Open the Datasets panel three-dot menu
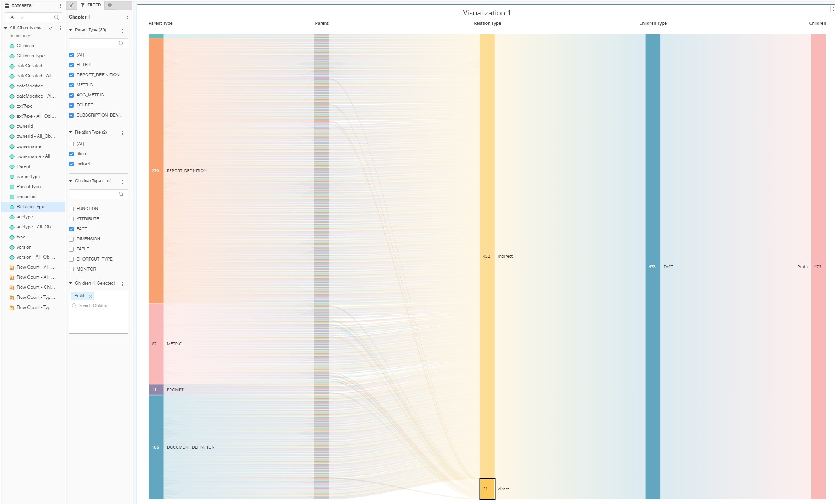The width and height of the screenshot is (835, 504). tap(60, 6)
